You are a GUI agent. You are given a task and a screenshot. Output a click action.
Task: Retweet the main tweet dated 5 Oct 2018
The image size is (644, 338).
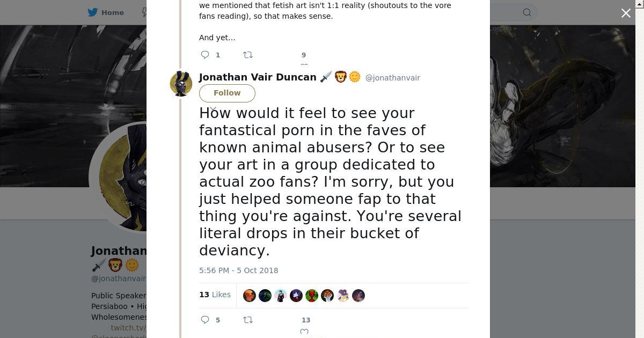click(x=248, y=320)
